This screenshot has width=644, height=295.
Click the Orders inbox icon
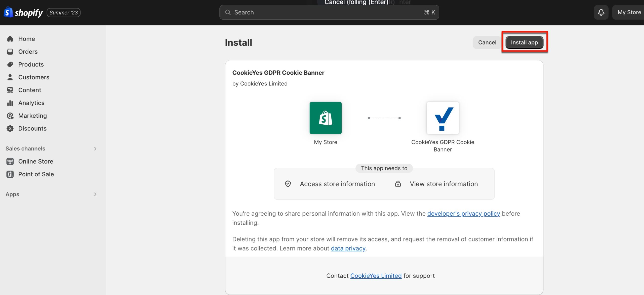[10, 52]
